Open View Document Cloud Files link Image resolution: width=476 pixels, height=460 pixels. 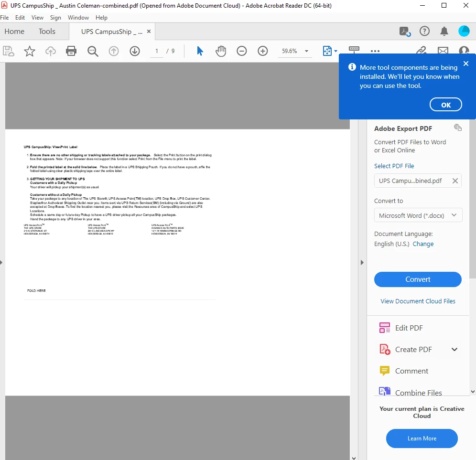pos(418,301)
